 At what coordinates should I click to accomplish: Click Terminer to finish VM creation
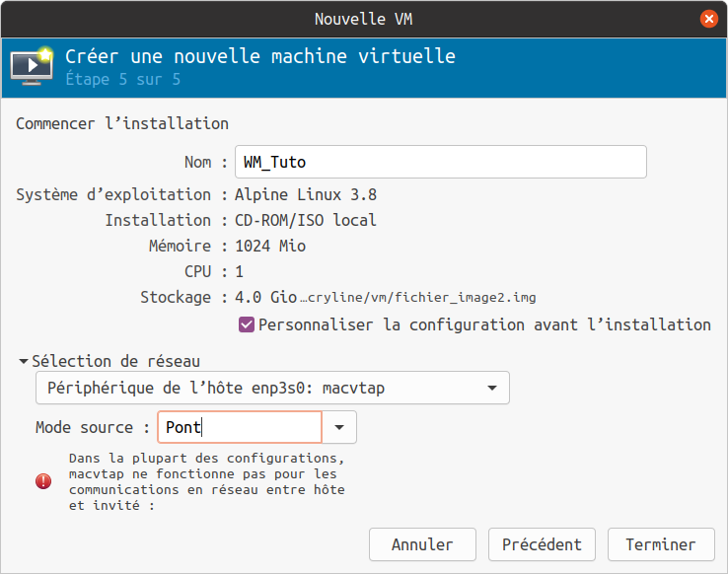(660, 544)
